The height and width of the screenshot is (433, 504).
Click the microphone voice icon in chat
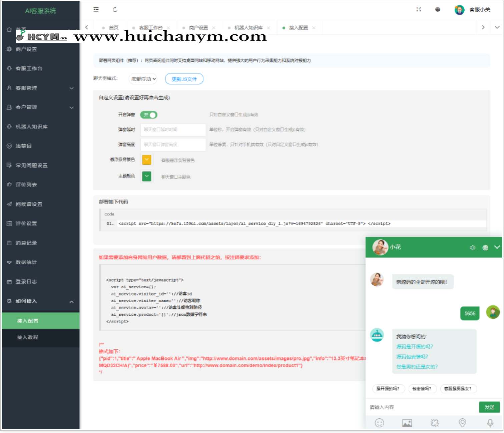pos(490,423)
